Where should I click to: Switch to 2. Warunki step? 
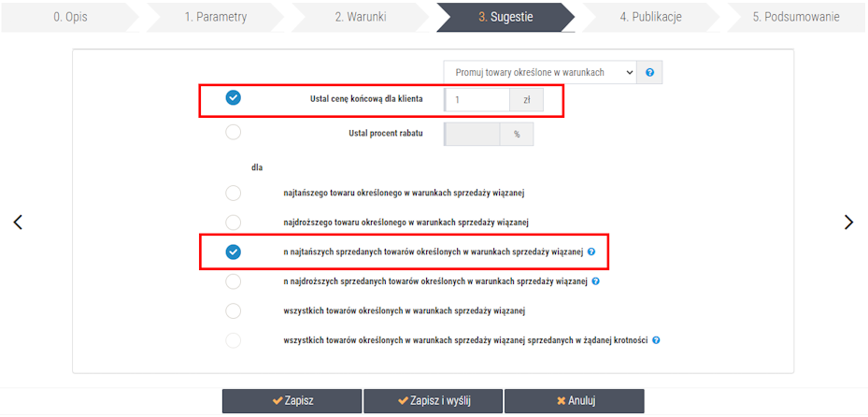(x=361, y=17)
